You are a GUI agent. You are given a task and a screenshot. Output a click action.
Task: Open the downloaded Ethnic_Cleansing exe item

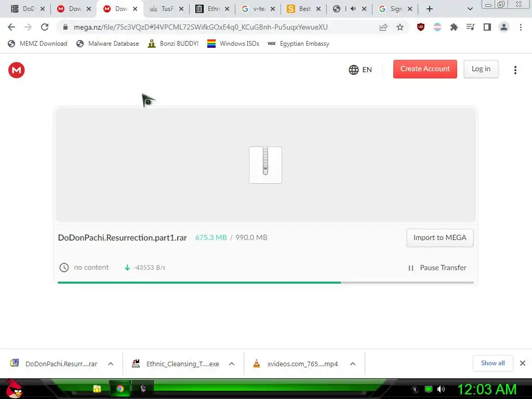[176, 364]
